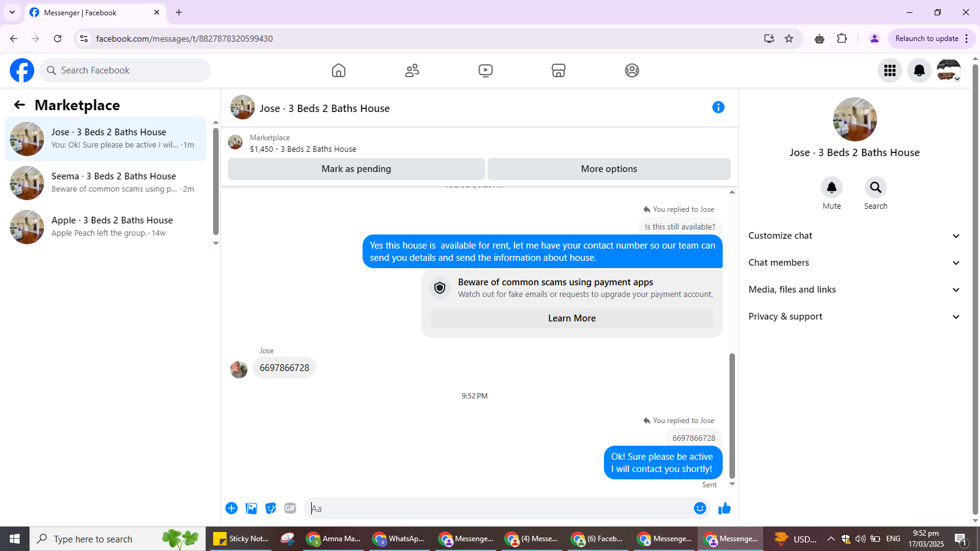Open the tab search dropdown arrow
The height and width of the screenshot is (551, 980).
click(12, 12)
